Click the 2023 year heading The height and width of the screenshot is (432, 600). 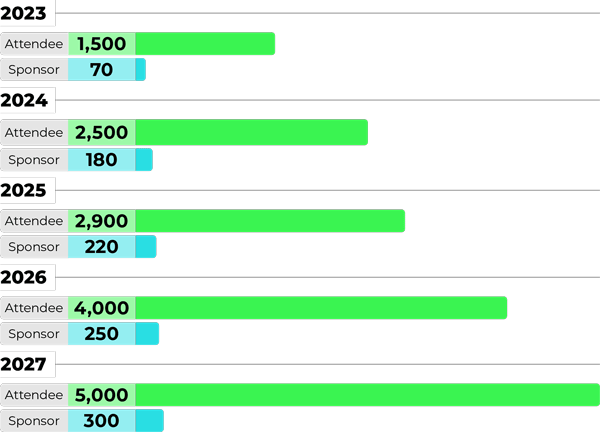click(25, 13)
